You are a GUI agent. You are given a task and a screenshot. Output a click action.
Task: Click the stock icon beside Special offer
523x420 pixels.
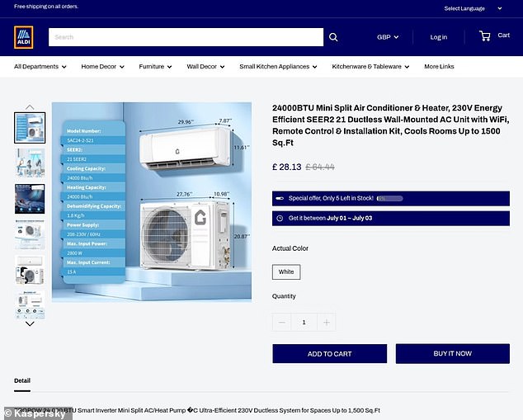coord(280,199)
